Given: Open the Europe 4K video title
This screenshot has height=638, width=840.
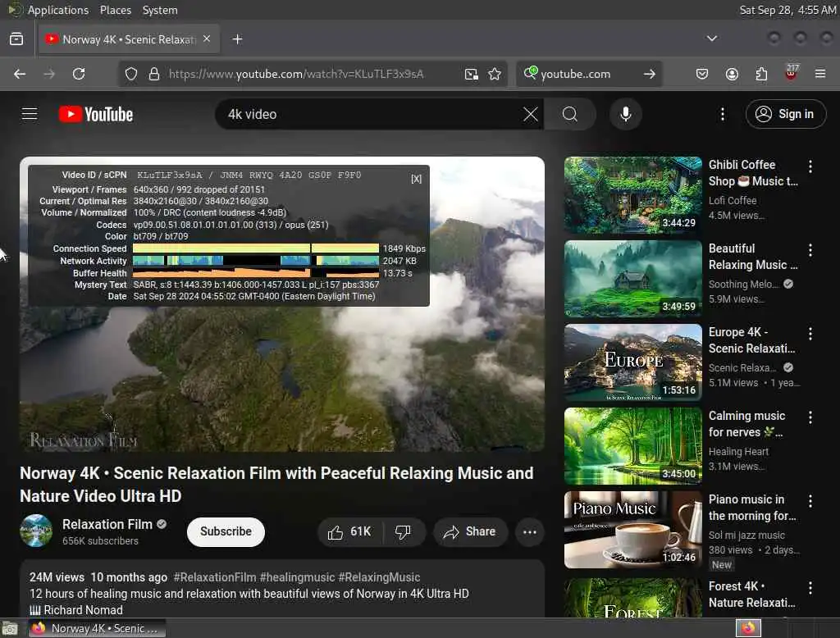Looking at the screenshot, I should (751, 340).
